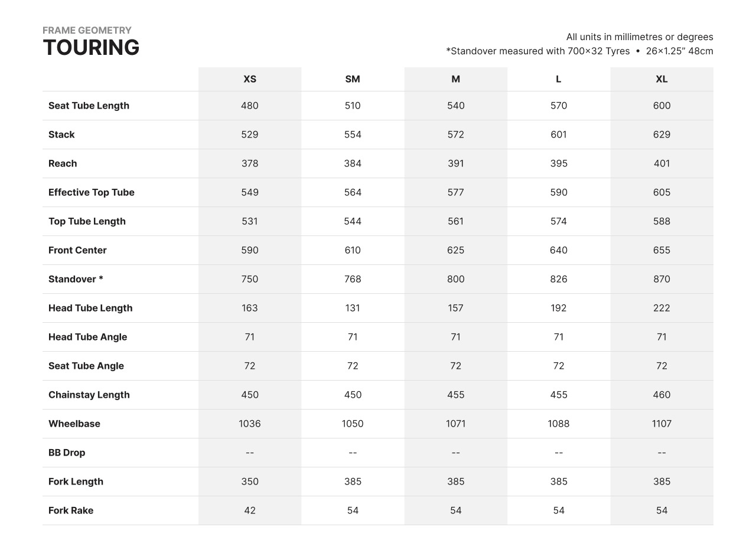Select the L size column header

coord(559,79)
